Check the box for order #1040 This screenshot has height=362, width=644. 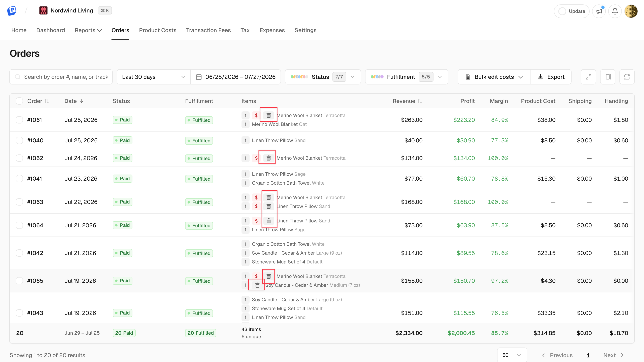click(19, 140)
